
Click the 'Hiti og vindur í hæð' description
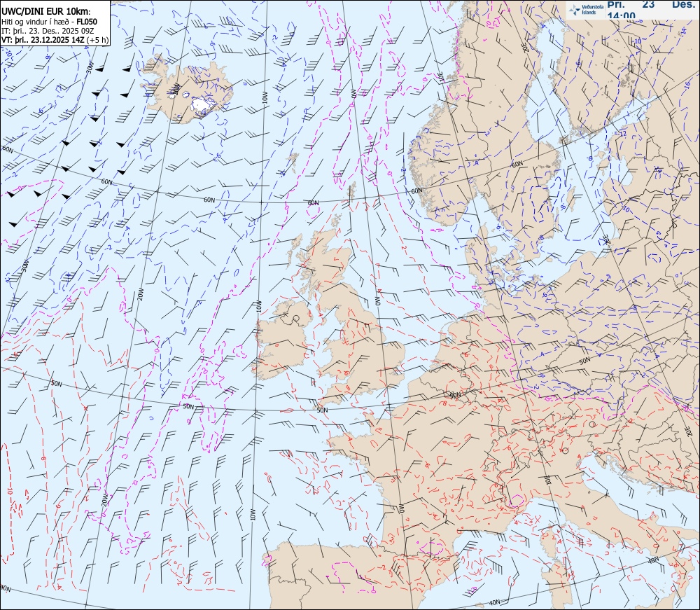click(x=35, y=22)
